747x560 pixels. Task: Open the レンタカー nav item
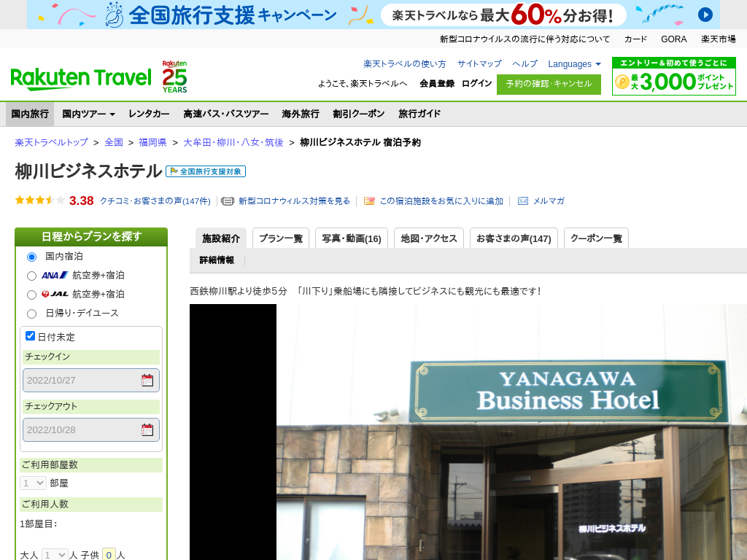(149, 114)
